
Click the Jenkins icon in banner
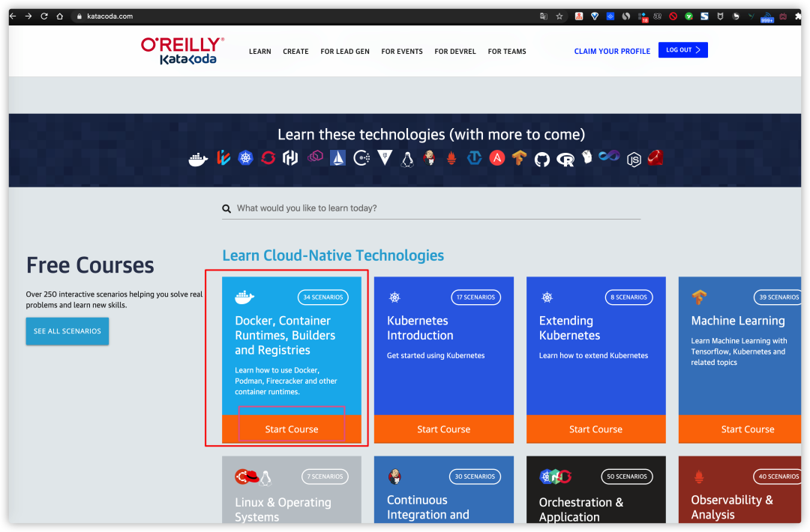(x=429, y=158)
